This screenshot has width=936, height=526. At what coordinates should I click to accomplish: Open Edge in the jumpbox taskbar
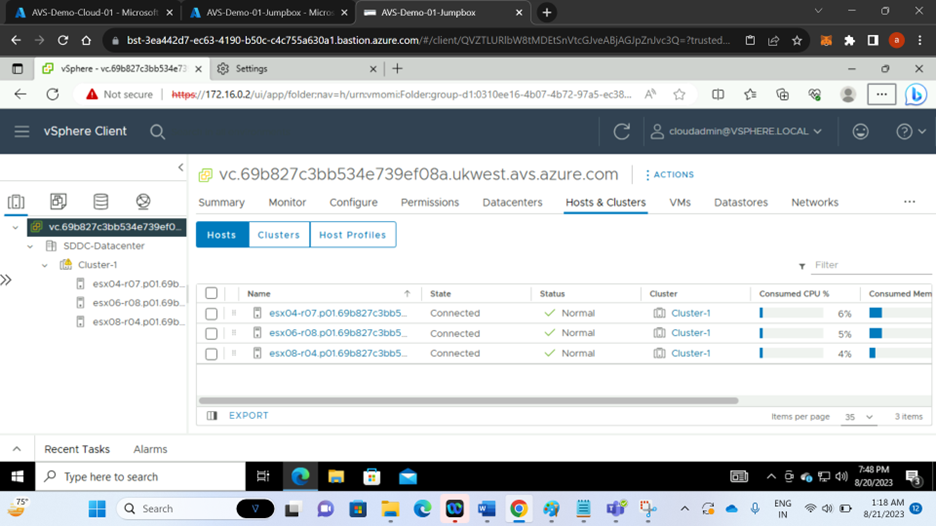pos(300,476)
